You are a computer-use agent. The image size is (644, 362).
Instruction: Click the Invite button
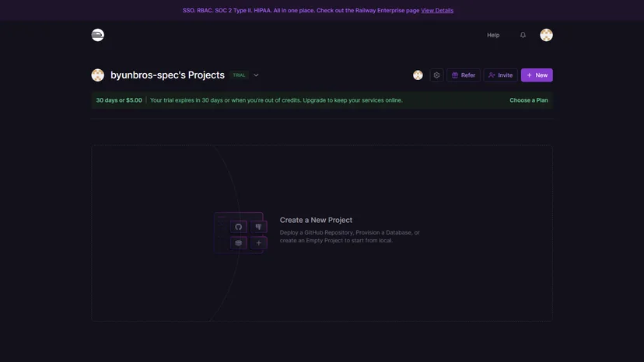tap(500, 75)
